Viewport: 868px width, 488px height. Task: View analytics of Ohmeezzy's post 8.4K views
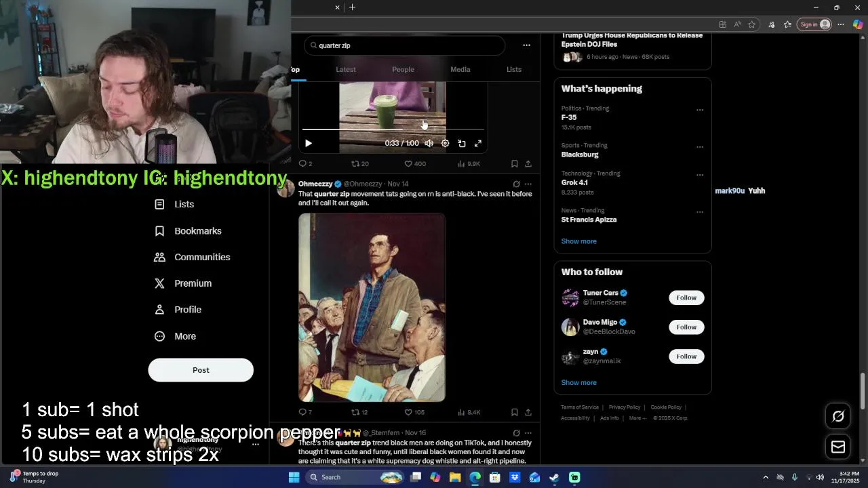[469, 412]
